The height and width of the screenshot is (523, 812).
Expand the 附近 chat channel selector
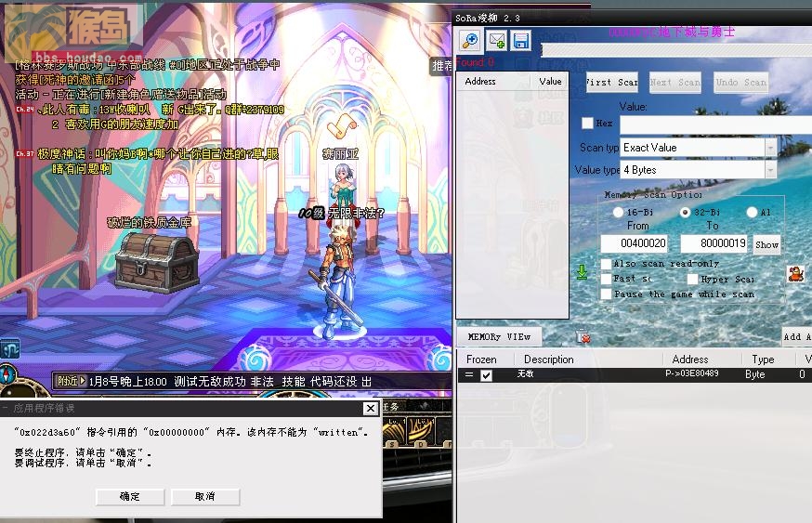click(x=72, y=381)
